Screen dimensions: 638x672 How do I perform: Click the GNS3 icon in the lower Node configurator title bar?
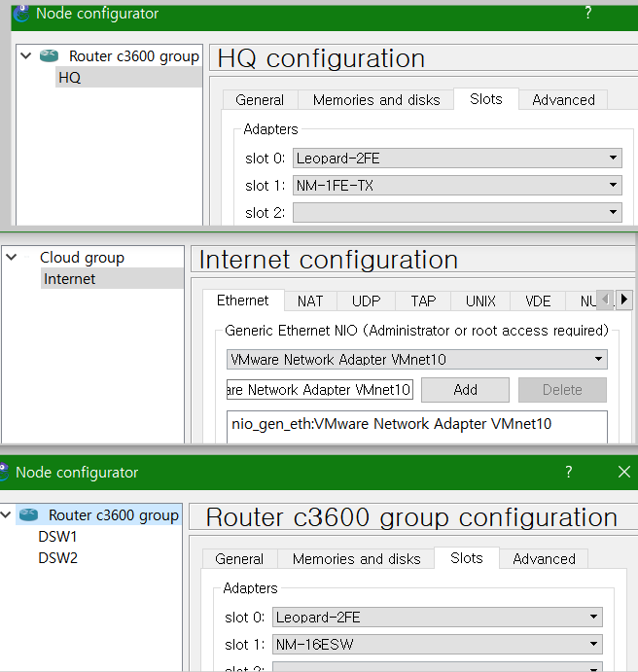[x=5, y=472]
